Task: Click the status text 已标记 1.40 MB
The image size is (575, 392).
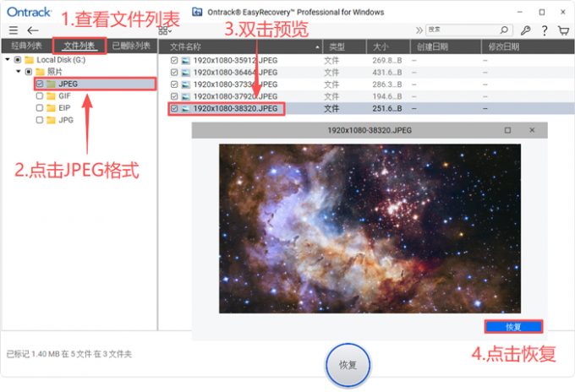Action: tap(69, 354)
